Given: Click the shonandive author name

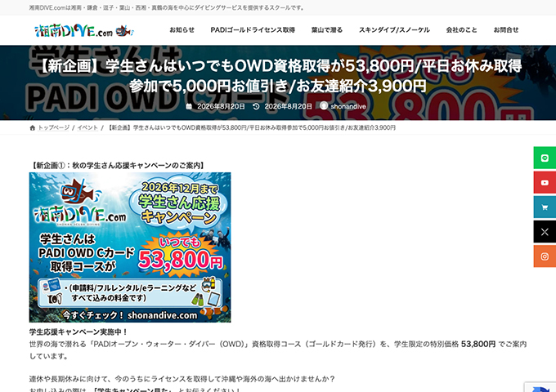Looking at the screenshot, I should pyautogui.click(x=348, y=106).
